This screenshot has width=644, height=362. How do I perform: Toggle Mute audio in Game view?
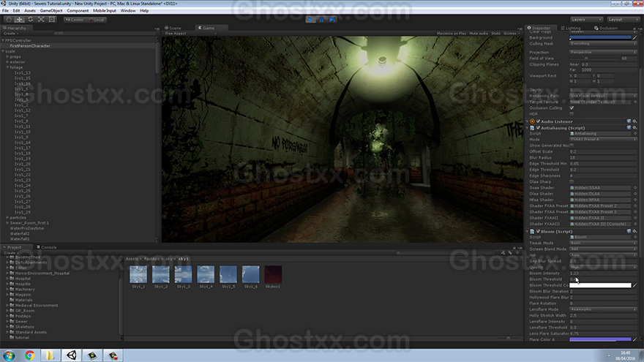coord(479,33)
